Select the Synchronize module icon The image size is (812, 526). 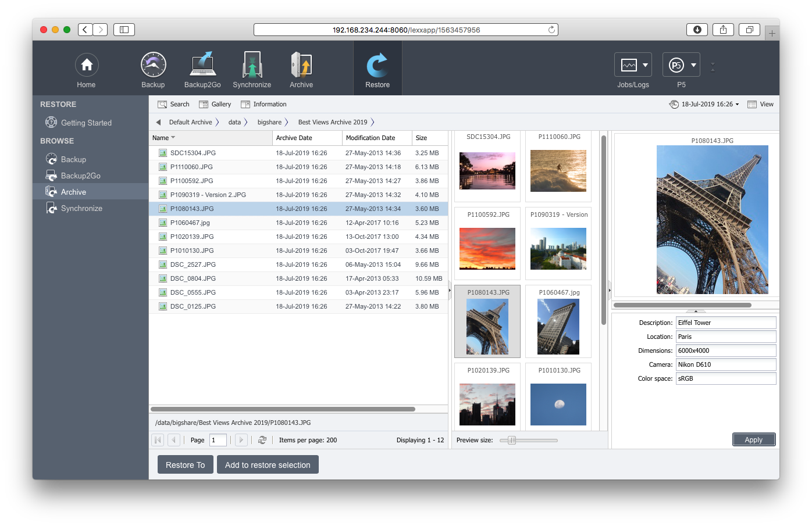tap(252, 69)
